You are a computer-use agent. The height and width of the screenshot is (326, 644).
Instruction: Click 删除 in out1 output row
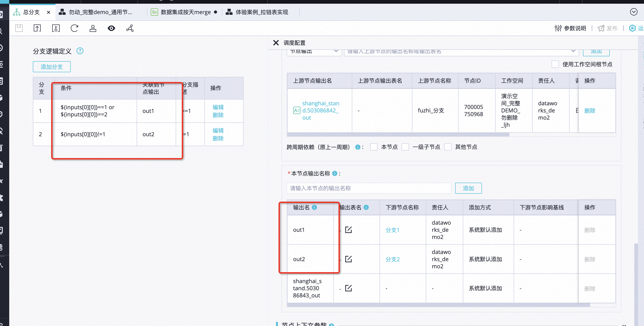[590, 230]
